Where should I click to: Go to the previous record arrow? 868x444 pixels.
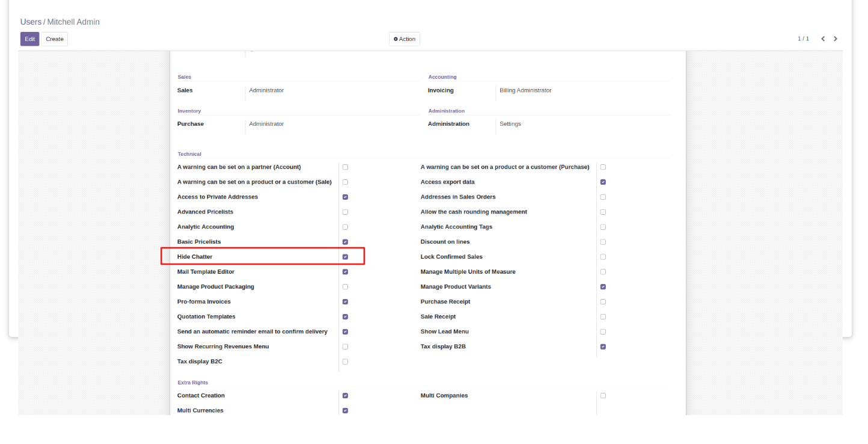(x=823, y=39)
